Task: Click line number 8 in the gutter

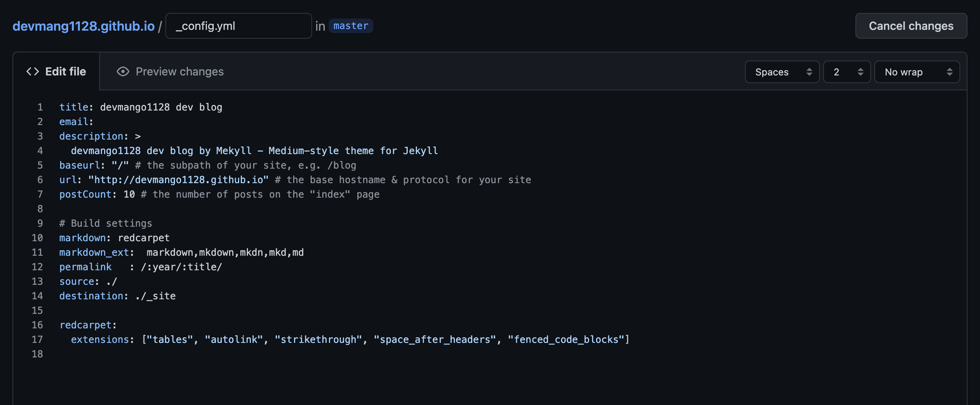Action: [x=40, y=209]
